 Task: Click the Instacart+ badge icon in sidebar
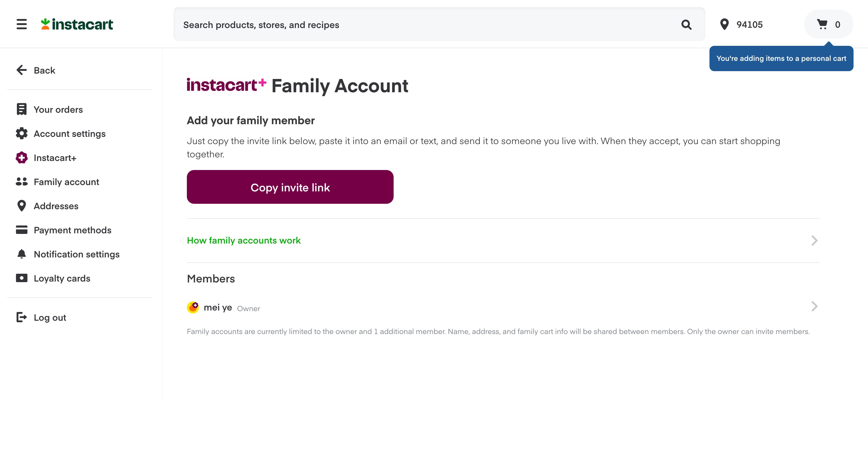coord(22,157)
